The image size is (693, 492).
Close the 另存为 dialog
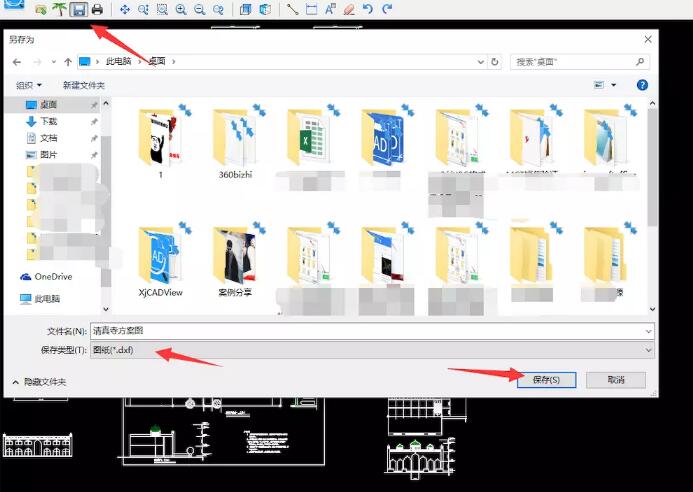pyautogui.click(x=648, y=39)
